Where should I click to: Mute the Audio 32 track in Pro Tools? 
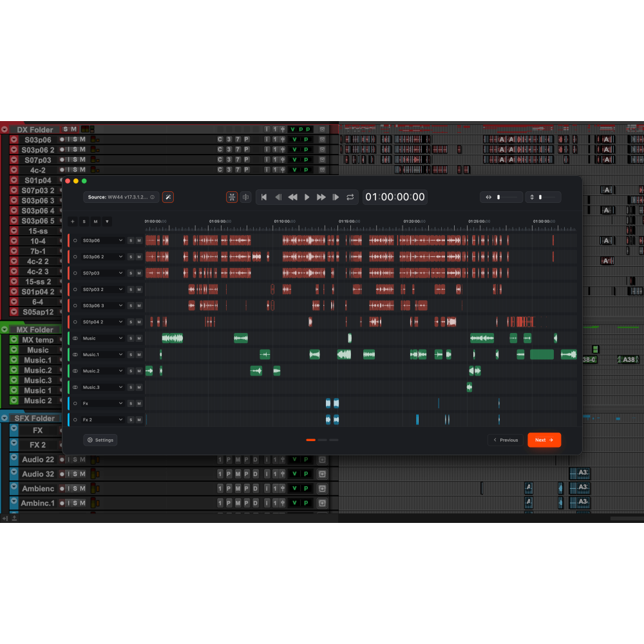82,474
